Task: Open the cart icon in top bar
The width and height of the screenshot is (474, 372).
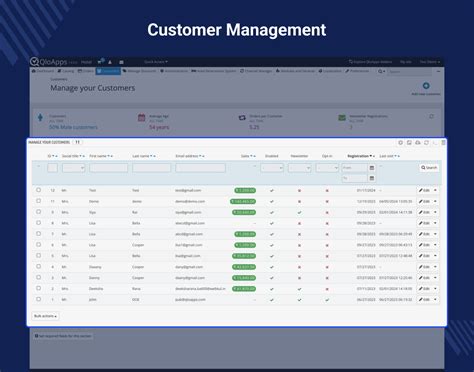Action: [x=100, y=62]
